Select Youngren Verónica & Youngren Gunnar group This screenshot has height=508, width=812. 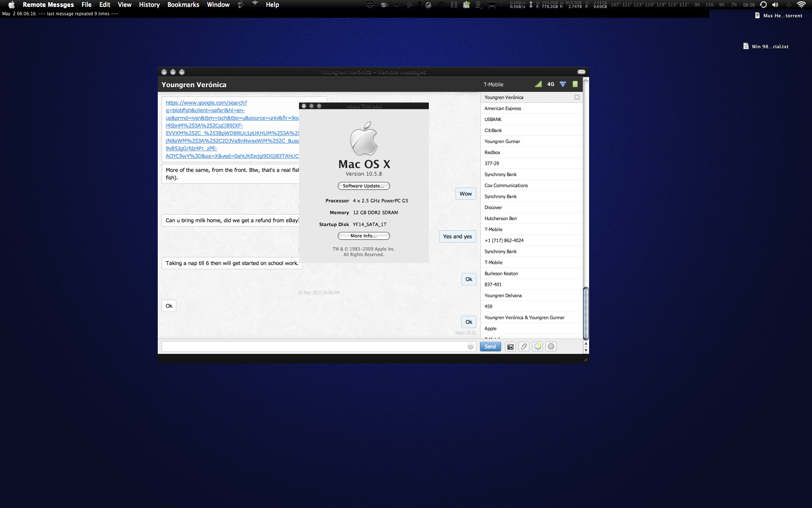point(532,317)
